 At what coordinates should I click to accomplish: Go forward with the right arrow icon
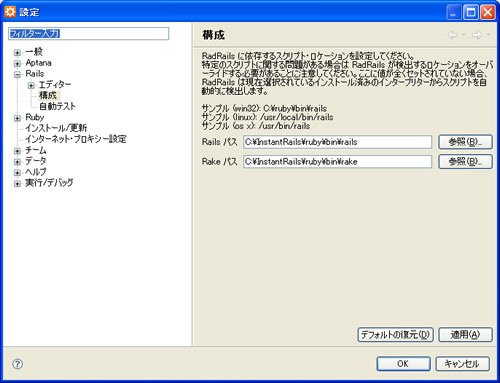477,35
